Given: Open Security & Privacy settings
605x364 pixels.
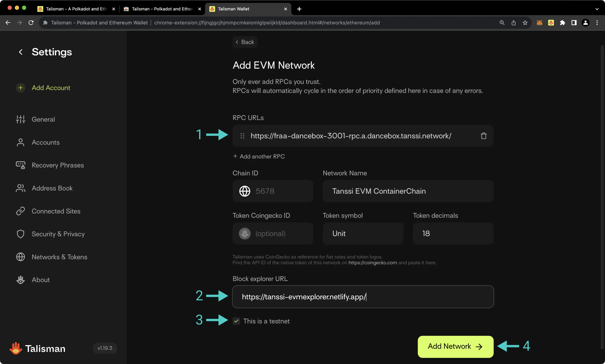Looking at the screenshot, I should click(58, 234).
